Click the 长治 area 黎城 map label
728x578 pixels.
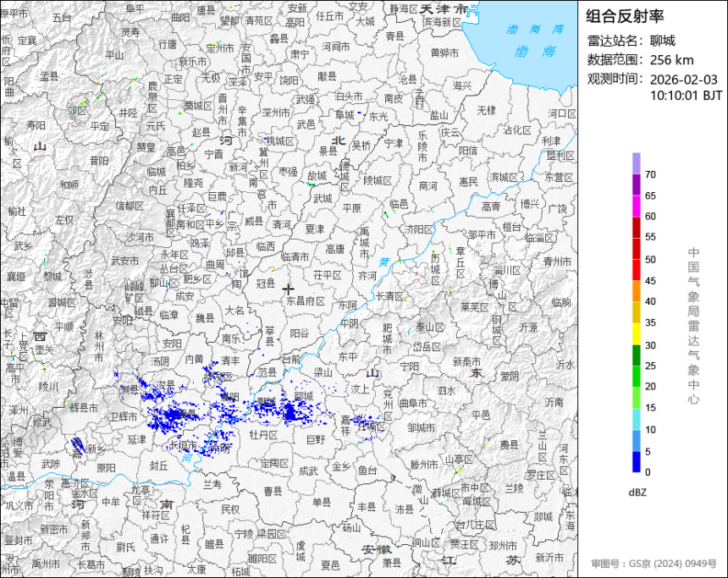pos(52,276)
